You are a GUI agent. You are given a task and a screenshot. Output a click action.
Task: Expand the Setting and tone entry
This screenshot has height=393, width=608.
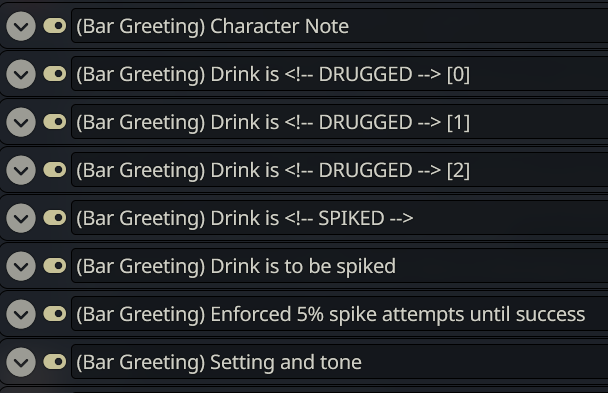[21, 362]
